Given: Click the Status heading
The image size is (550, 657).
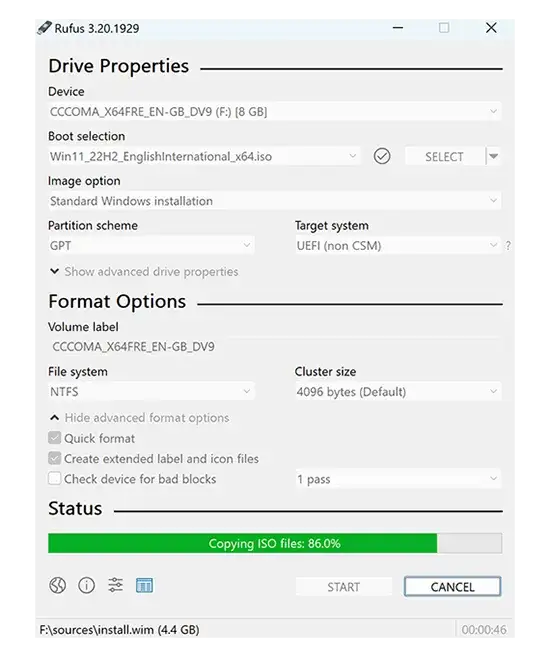Looking at the screenshot, I should coord(75,509).
